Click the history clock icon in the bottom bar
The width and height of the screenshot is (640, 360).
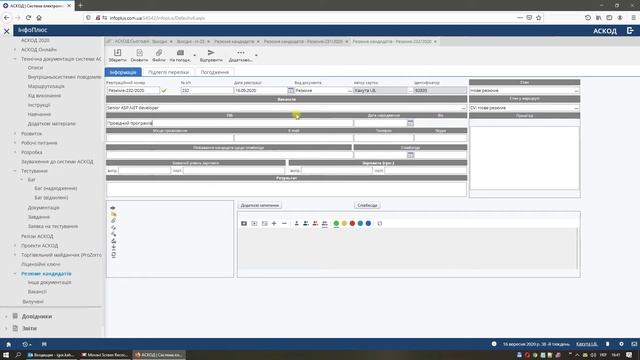point(25,344)
